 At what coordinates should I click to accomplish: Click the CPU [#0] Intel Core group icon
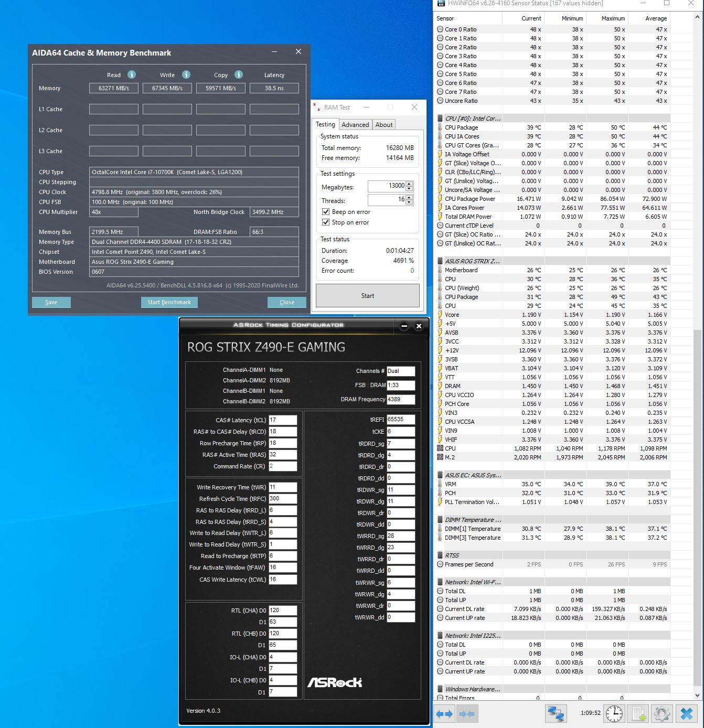click(440, 119)
